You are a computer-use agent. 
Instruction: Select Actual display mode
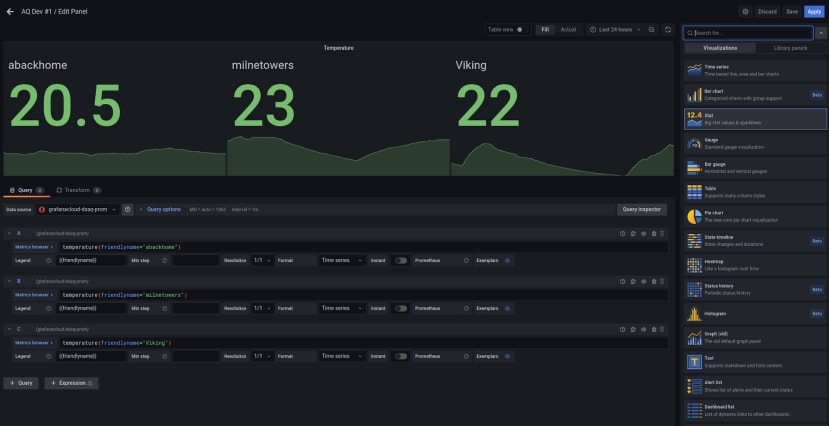pyautogui.click(x=568, y=30)
